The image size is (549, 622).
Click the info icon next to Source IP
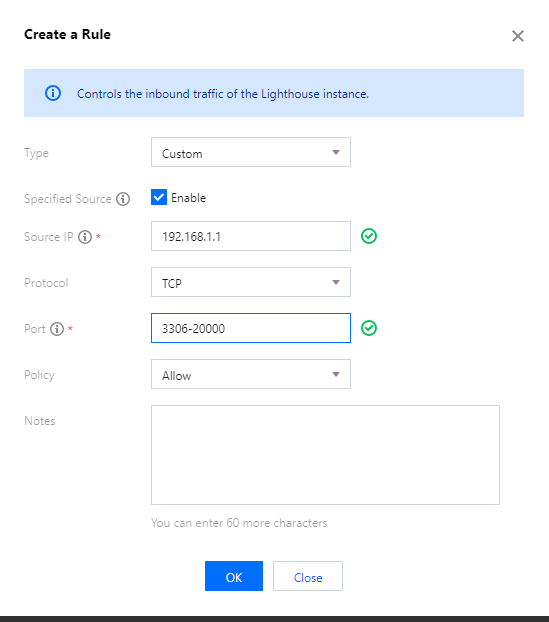coord(85,237)
